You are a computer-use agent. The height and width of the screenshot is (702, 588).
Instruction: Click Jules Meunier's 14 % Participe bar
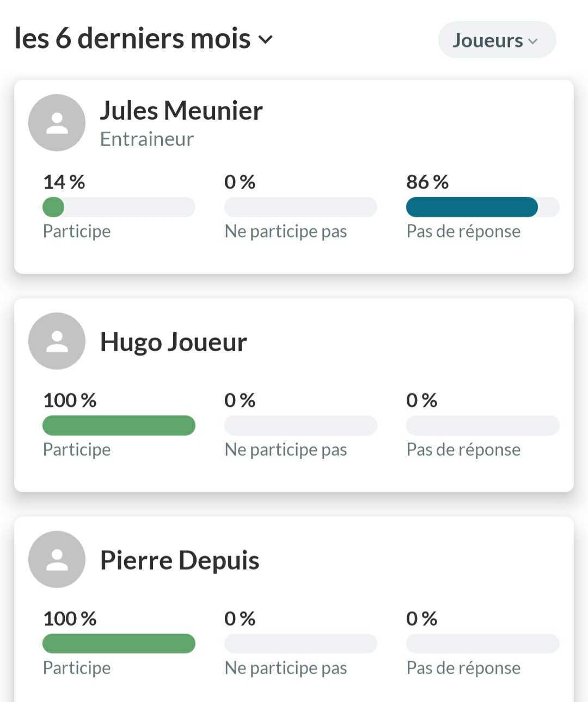(119, 207)
